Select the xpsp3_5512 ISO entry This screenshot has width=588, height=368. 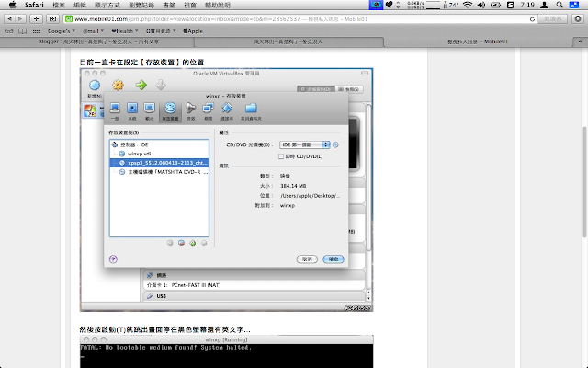coord(159,163)
